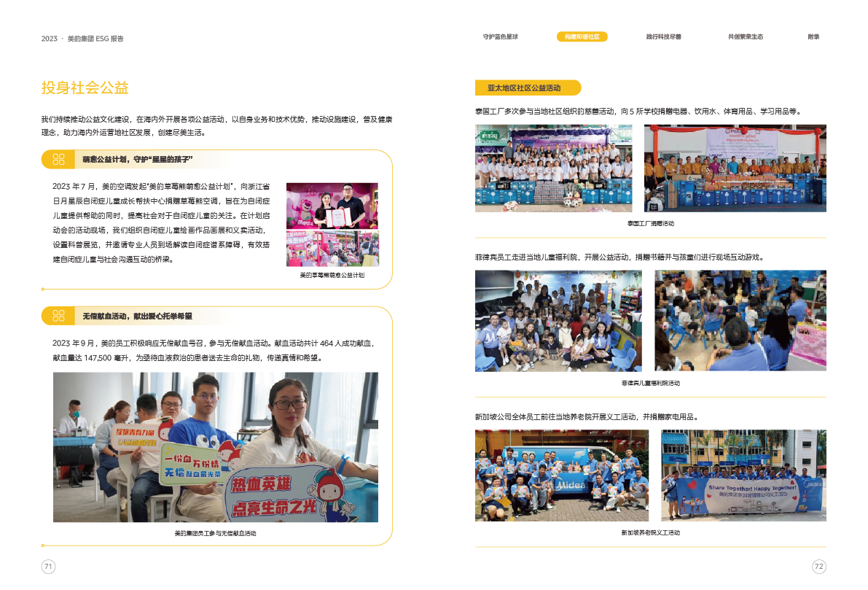Open the 附录 appendix tab
This screenshot has width=868, height=590.
coord(813,36)
